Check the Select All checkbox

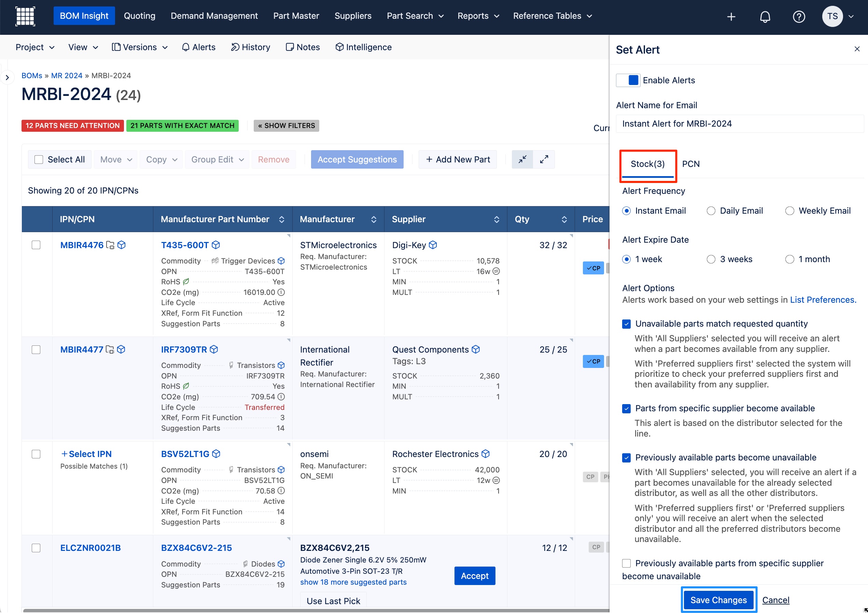click(x=39, y=159)
